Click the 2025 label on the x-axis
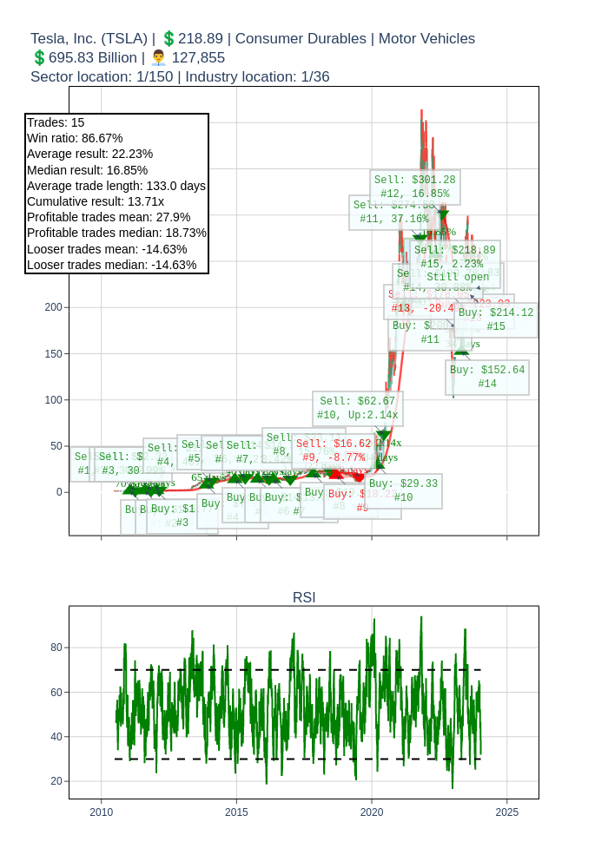 pyautogui.click(x=507, y=812)
